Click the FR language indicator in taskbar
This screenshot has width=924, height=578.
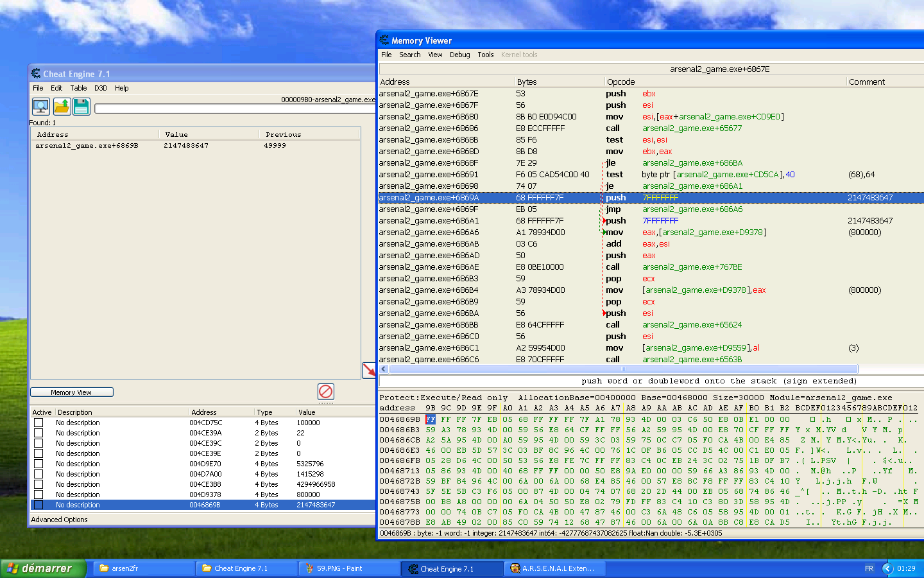(869, 568)
